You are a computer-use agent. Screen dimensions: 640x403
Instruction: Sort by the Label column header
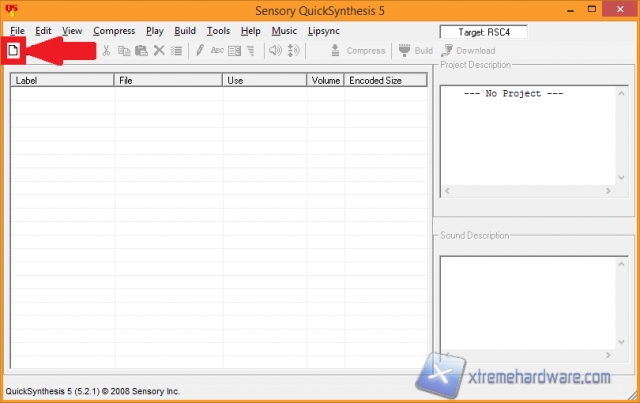[62, 80]
